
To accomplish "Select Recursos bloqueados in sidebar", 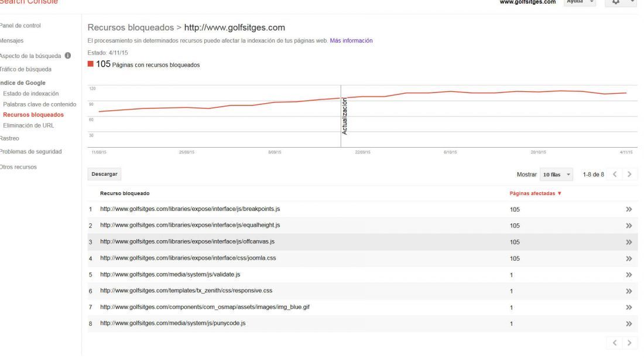I will click(33, 115).
